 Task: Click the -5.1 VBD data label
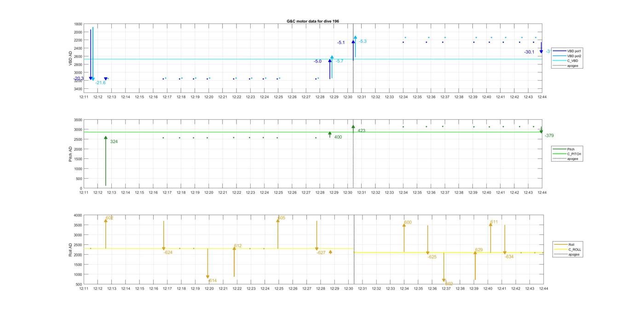tap(341, 42)
